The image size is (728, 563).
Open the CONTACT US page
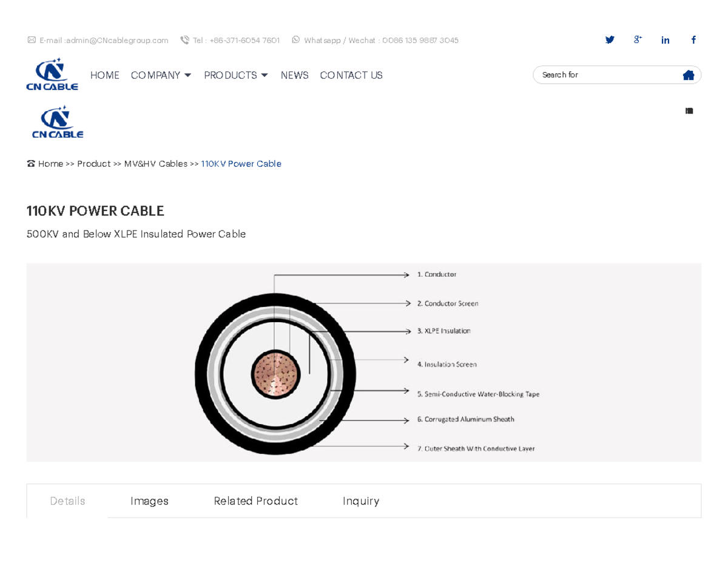[351, 75]
